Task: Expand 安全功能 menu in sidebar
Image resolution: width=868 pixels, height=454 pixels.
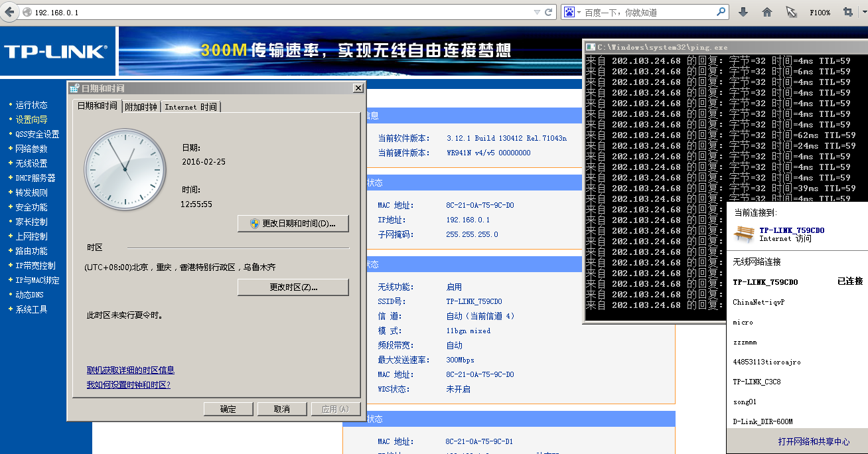Action: pyautogui.click(x=32, y=207)
